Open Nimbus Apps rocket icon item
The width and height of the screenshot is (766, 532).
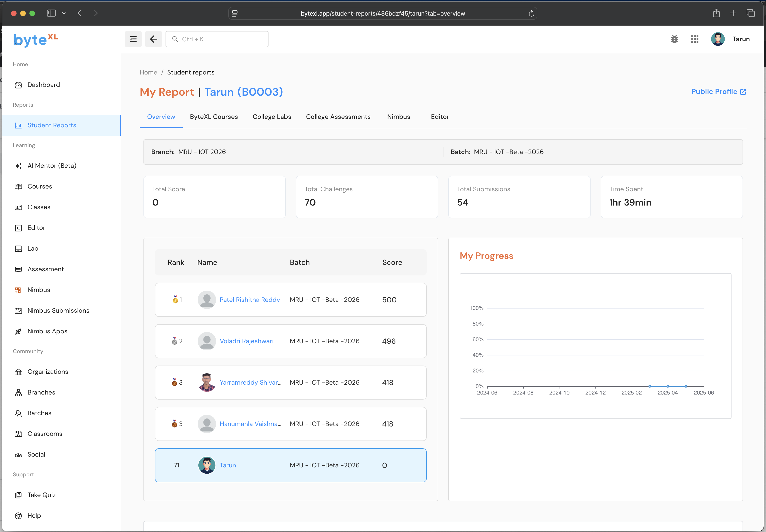pos(47,331)
